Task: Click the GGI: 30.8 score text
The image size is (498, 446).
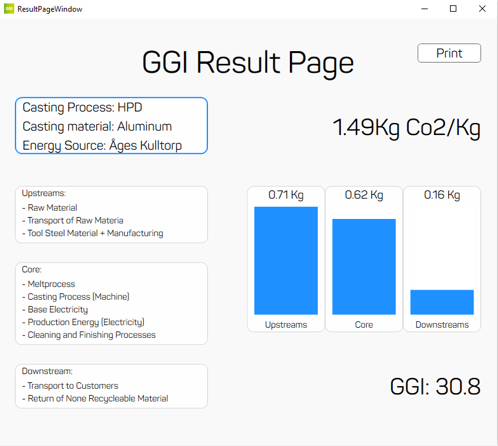Action: tap(435, 387)
